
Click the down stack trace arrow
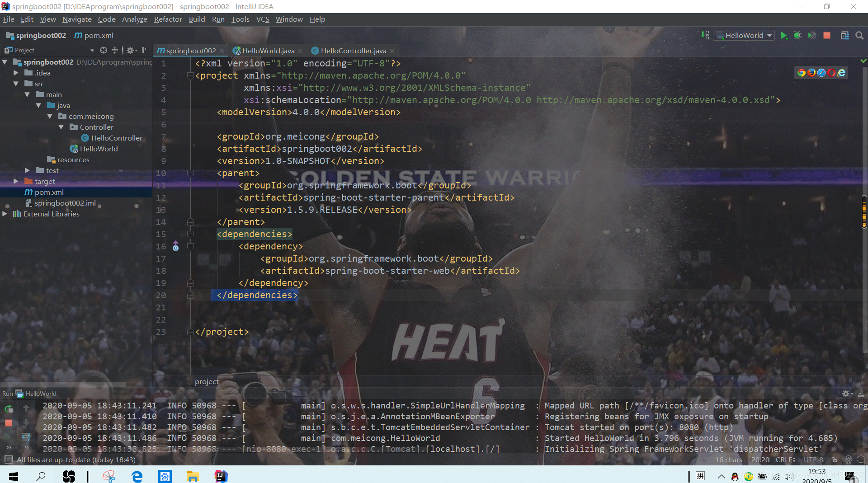26,423
